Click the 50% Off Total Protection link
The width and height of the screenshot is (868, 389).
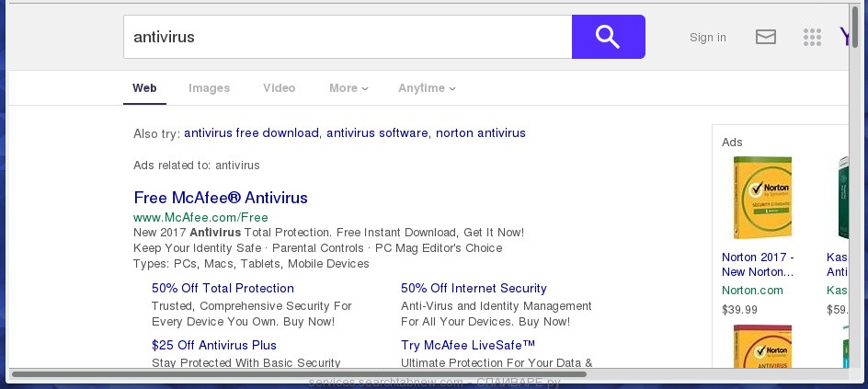point(223,289)
